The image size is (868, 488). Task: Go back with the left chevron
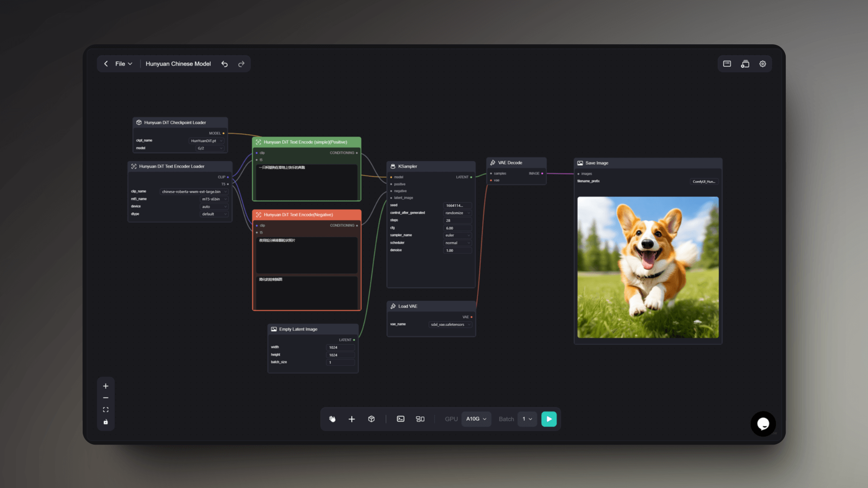click(x=106, y=64)
